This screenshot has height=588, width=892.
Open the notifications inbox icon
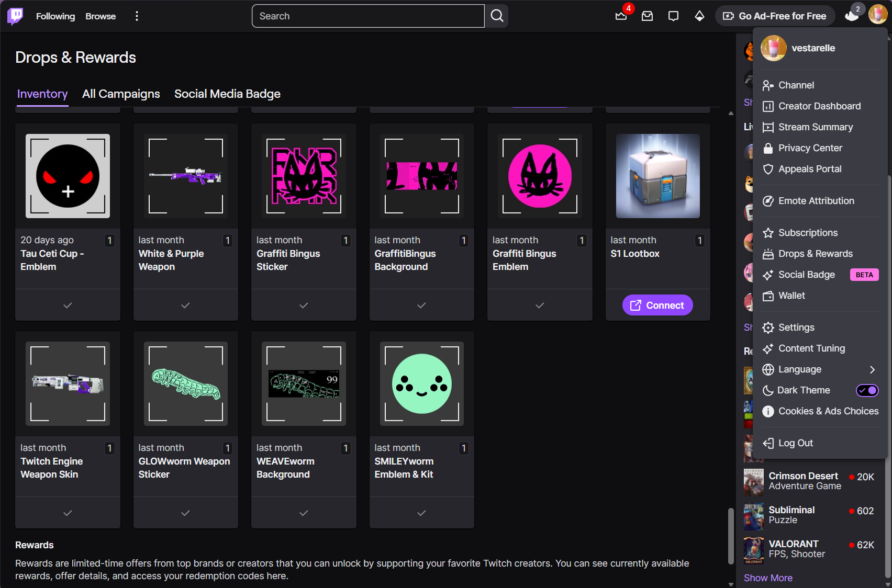pyautogui.click(x=648, y=16)
